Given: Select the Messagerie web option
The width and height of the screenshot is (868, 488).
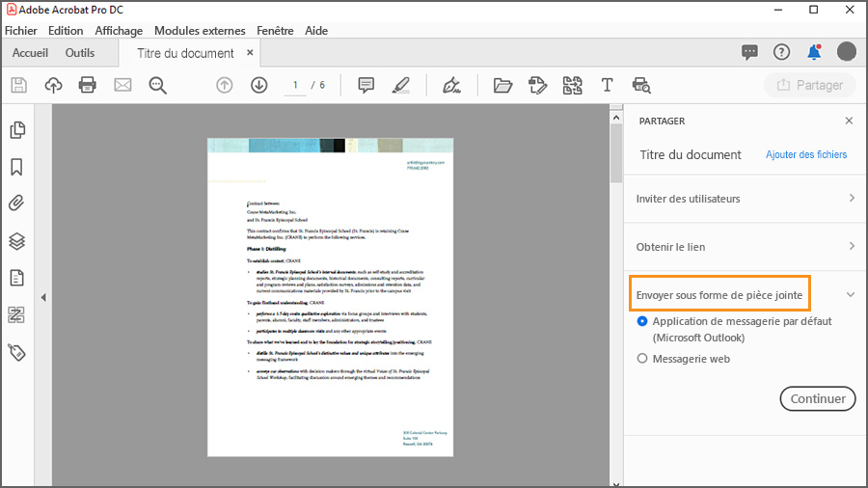Looking at the screenshot, I should (642, 359).
